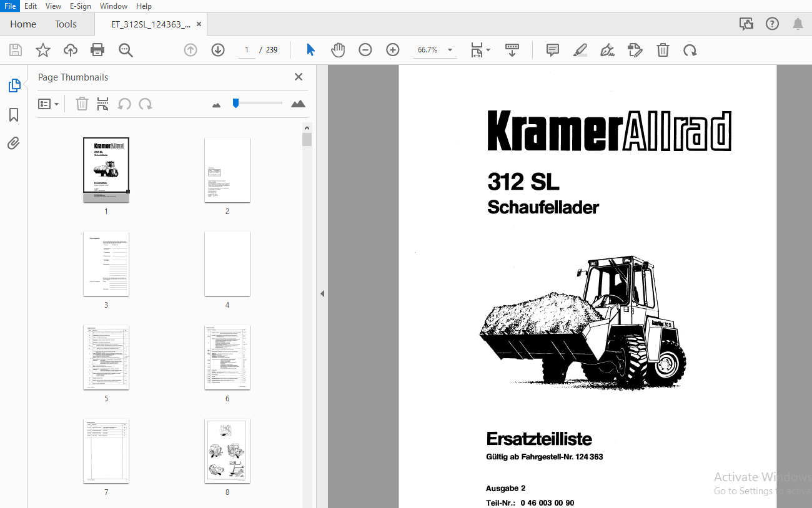Select page 6 thumbnail
This screenshot has width=812, height=508.
(x=227, y=357)
